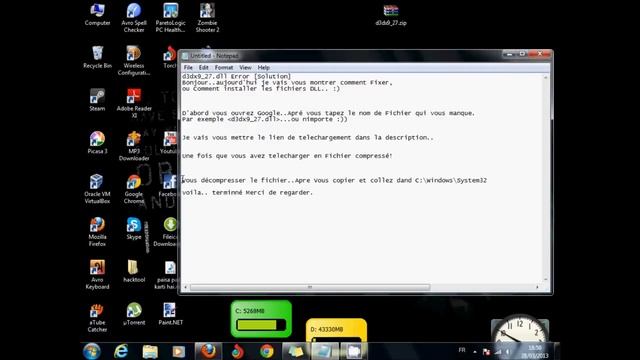Click the line 'Je vais vous mettre le lien'

coord(308,138)
